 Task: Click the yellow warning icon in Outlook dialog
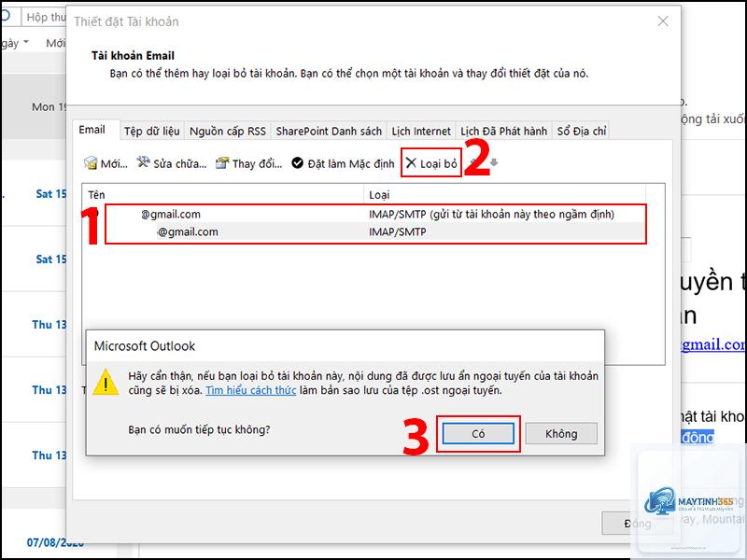[x=106, y=382]
